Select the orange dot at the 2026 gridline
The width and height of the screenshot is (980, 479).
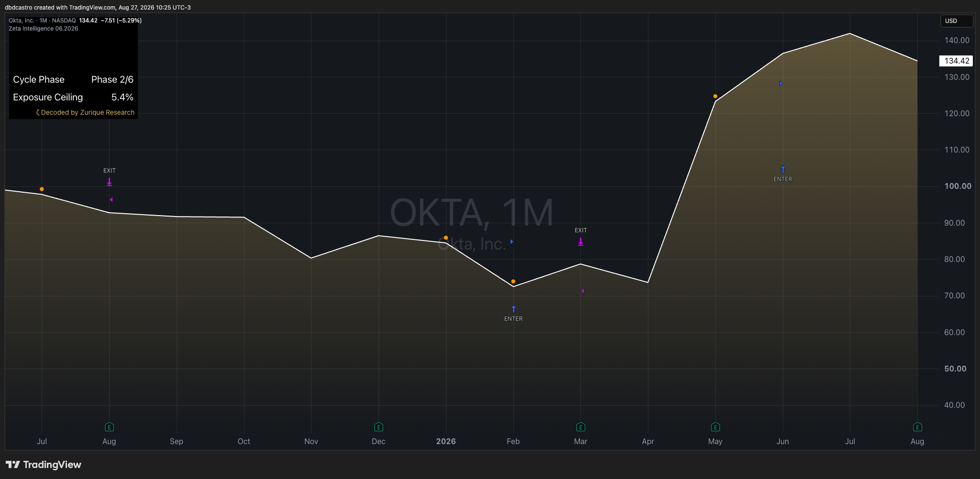click(x=446, y=238)
